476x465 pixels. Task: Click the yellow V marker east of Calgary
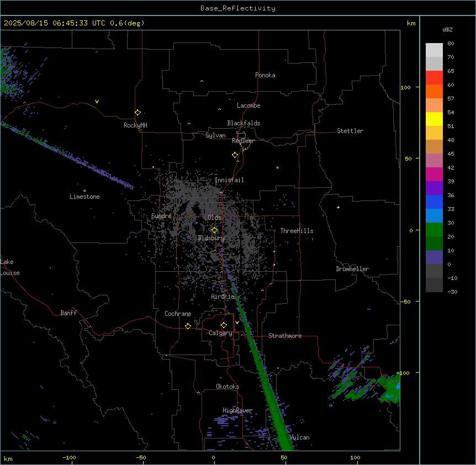pos(237,323)
